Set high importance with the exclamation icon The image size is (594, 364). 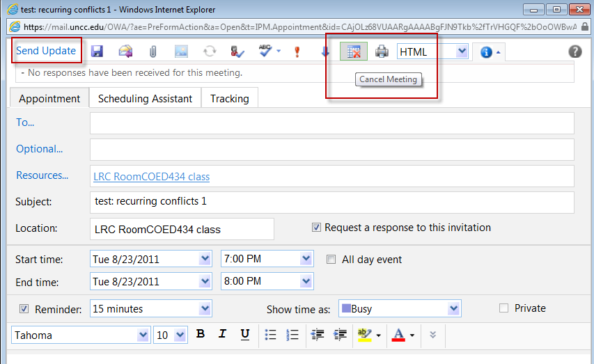[297, 52]
